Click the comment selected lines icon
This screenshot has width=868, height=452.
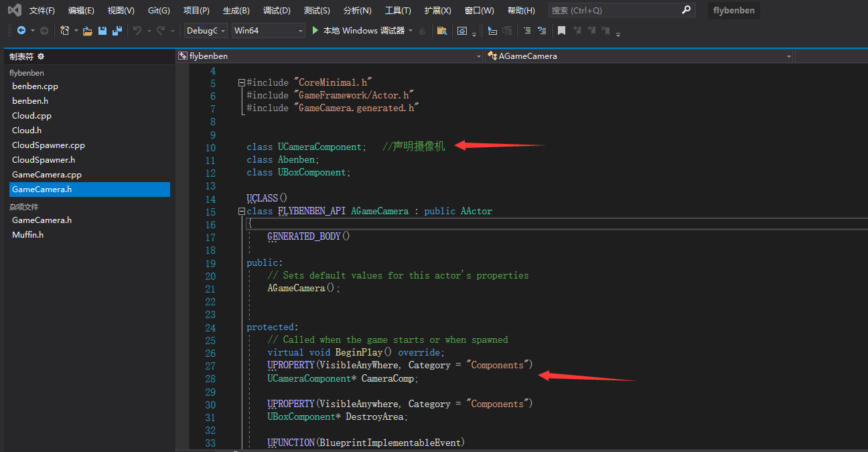pyautogui.click(x=527, y=31)
